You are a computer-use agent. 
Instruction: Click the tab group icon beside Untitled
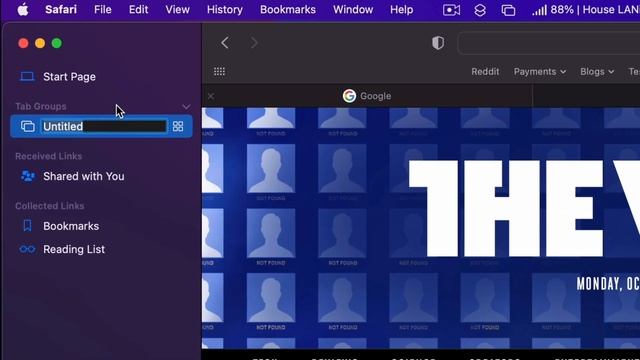pos(27,126)
